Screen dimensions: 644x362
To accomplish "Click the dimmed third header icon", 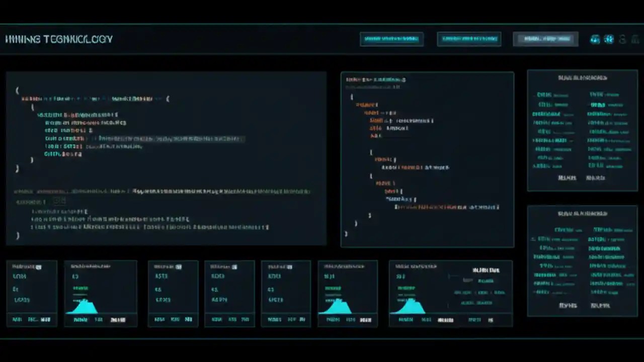I will click(622, 39).
